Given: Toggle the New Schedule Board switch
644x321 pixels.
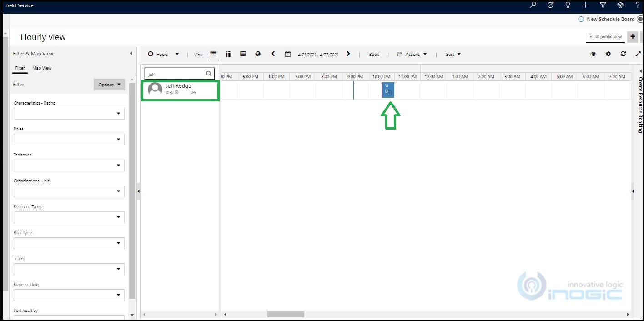Looking at the screenshot, I should (640, 19).
